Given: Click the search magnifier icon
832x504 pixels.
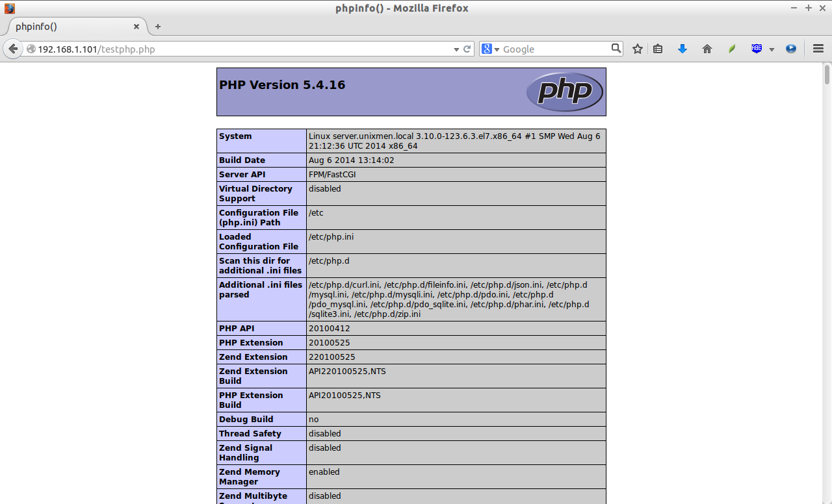Looking at the screenshot, I should pyautogui.click(x=616, y=49).
